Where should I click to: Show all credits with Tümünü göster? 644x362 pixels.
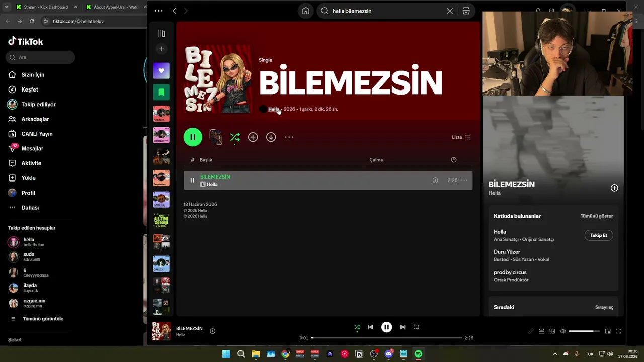tap(597, 216)
